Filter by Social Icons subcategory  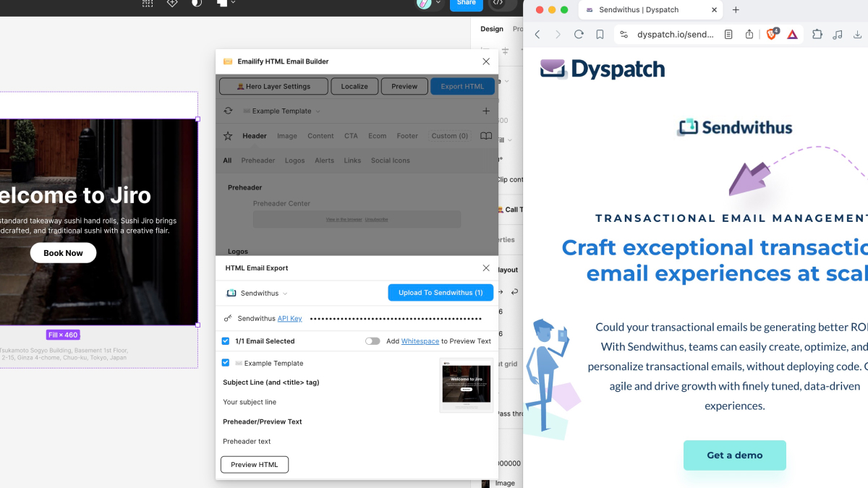(x=391, y=160)
